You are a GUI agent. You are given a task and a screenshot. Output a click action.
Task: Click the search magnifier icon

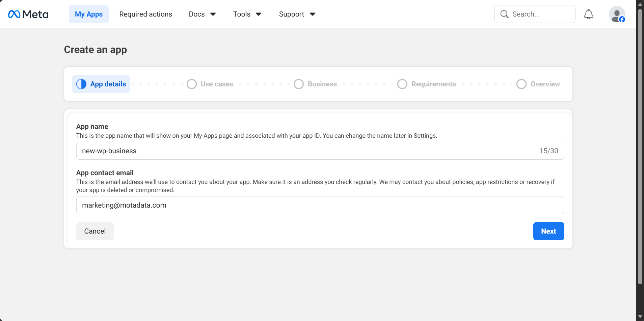pyautogui.click(x=505, y=14)
